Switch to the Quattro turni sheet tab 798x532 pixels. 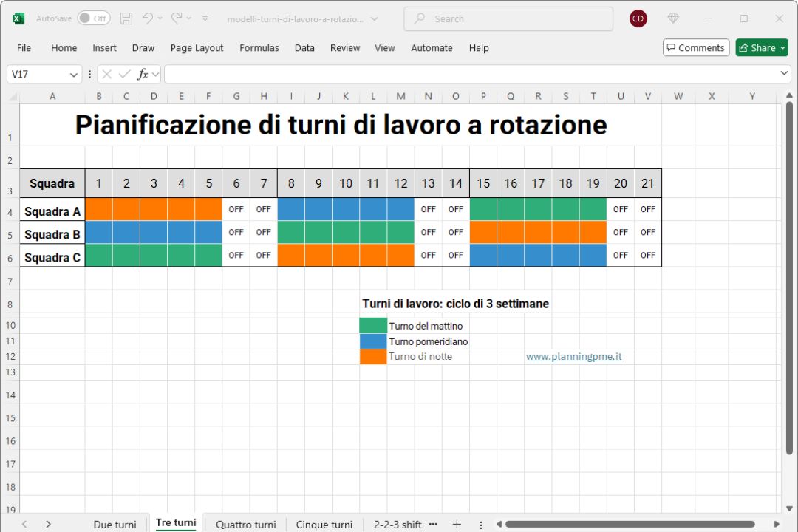tap(245, 525)
